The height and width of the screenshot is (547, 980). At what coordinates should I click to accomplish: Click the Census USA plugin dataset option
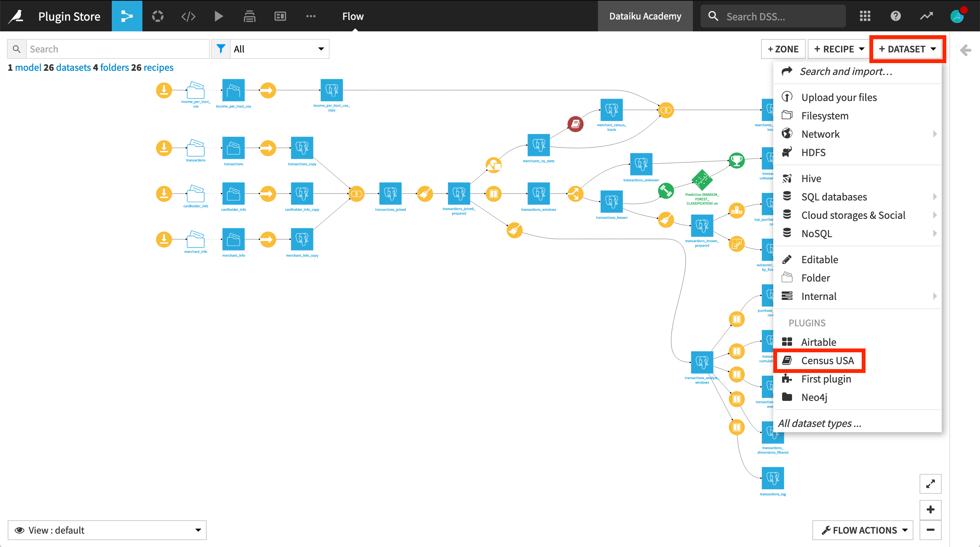(x=826, y=360)
